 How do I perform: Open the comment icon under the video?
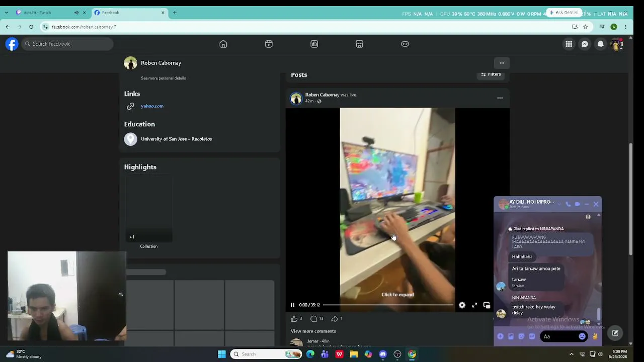313,319
